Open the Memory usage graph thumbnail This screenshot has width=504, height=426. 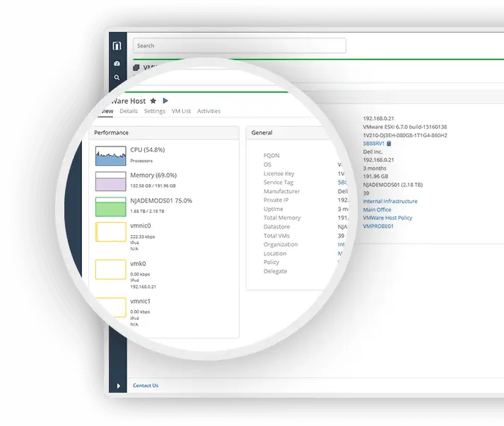110,181
